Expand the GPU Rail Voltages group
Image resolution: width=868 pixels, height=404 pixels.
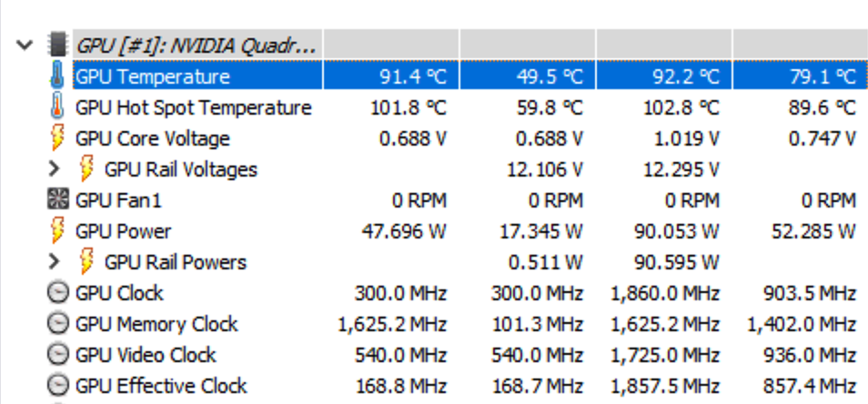click(56, 169)
